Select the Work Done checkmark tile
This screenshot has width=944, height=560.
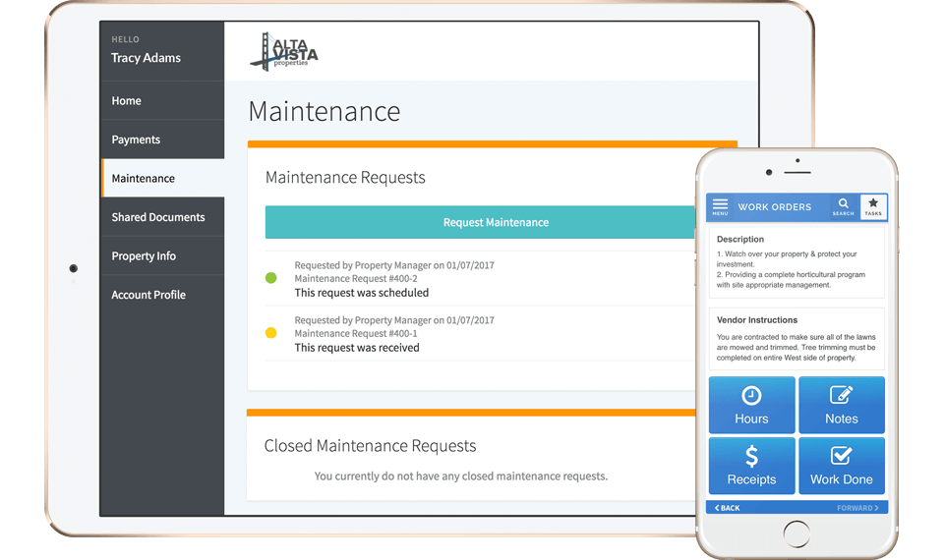841,466
